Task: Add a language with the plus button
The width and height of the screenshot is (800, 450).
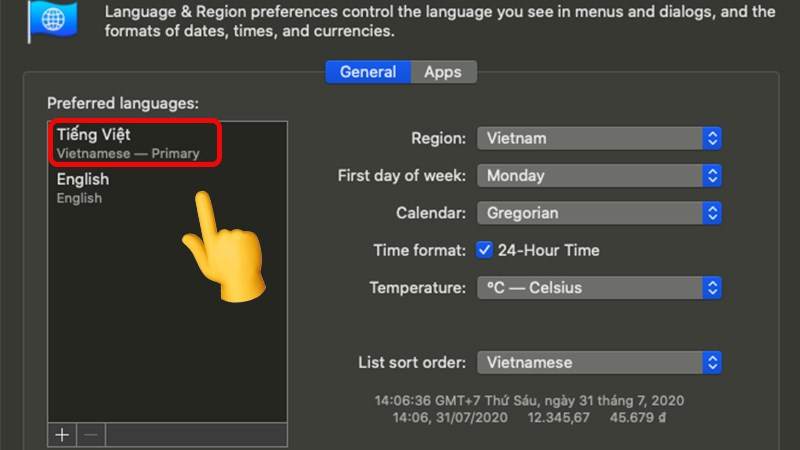Action: click(x=62, y=435)
